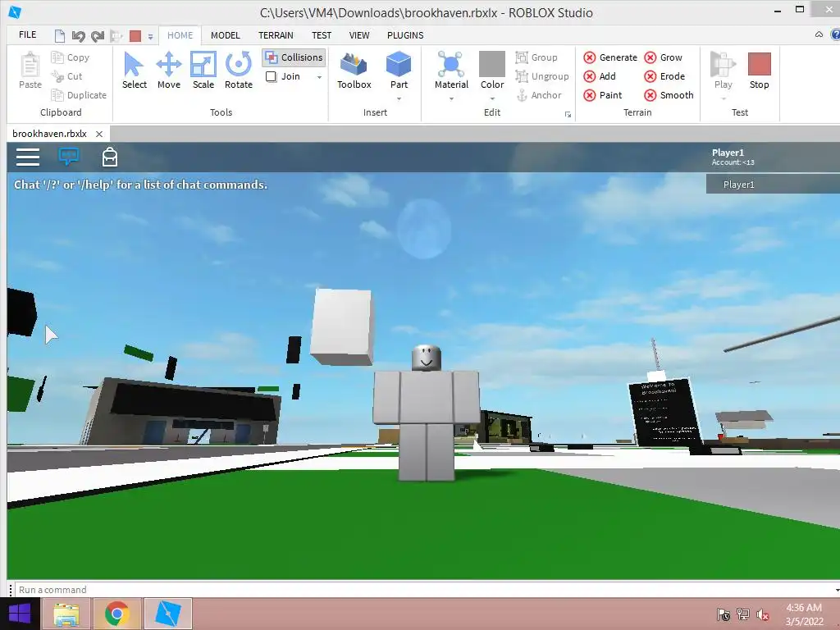840x630 pixels.
Task: Open the Toolbox
Action: tap(354, 71)
